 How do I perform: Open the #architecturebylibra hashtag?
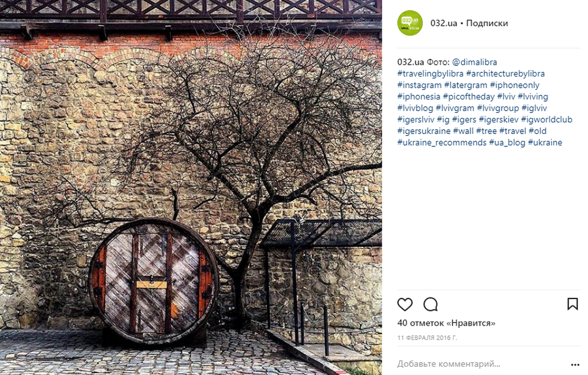click(x=505, y=74)
